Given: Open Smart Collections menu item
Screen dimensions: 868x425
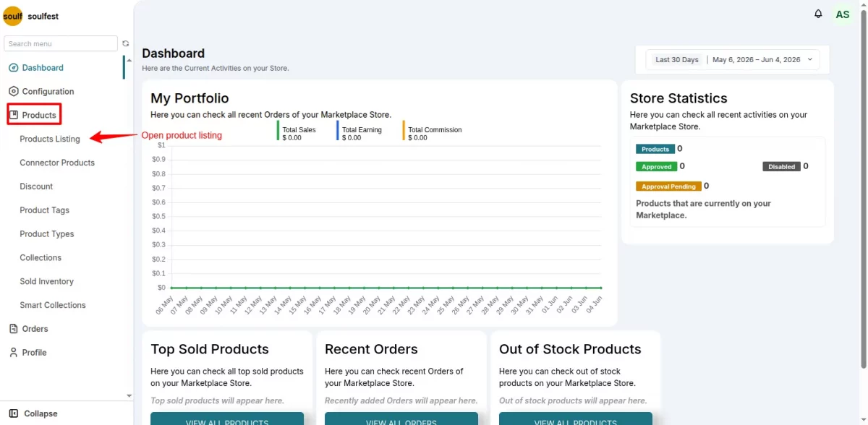Looking at the screenshot, I should (x=53, y=305).
